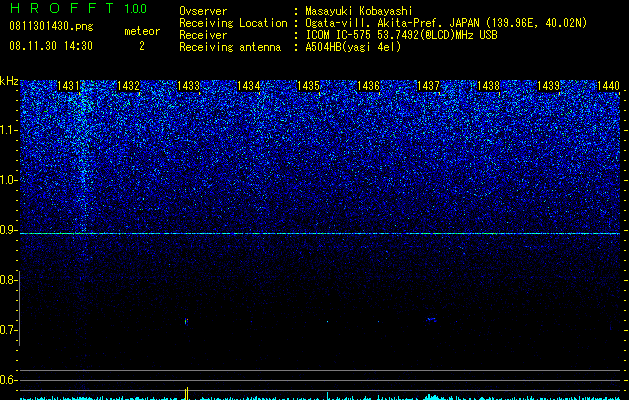Click the 1436 time marker
Viewport: 629px width, 400px height.
[368, 86]
